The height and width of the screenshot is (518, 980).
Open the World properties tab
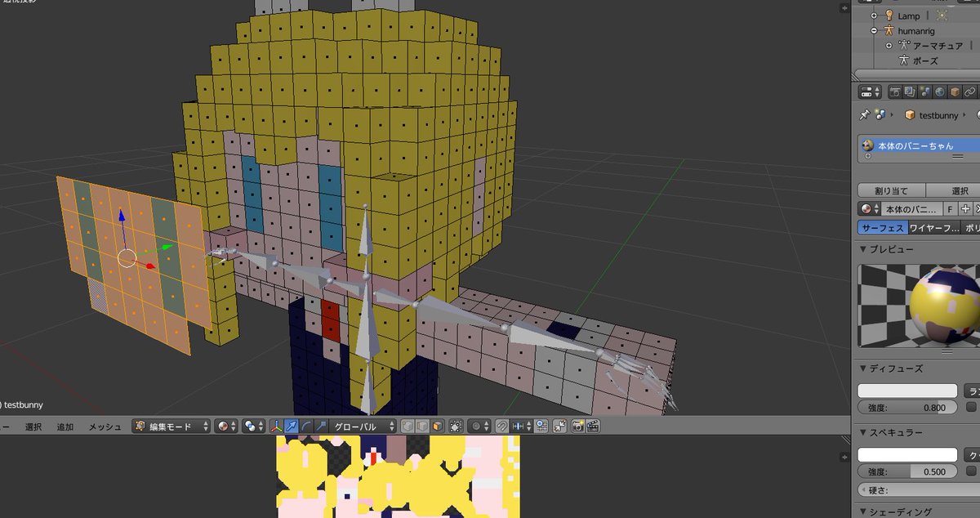(939, 92)
